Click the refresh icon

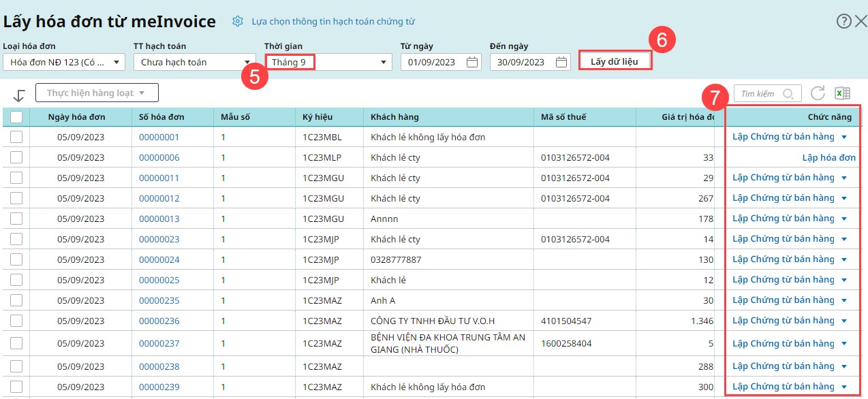[x=818, y=93]
